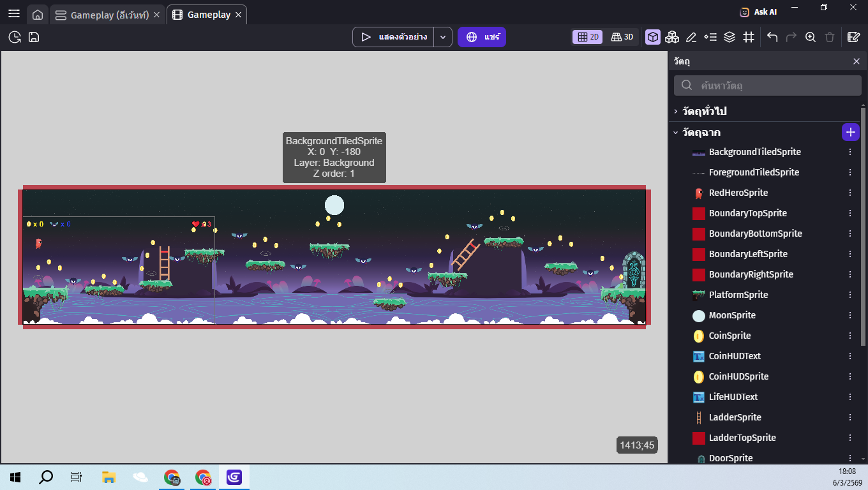Screen dimensions: 868x490
Task: Open the objects panel cube icon
Action: 653,37
